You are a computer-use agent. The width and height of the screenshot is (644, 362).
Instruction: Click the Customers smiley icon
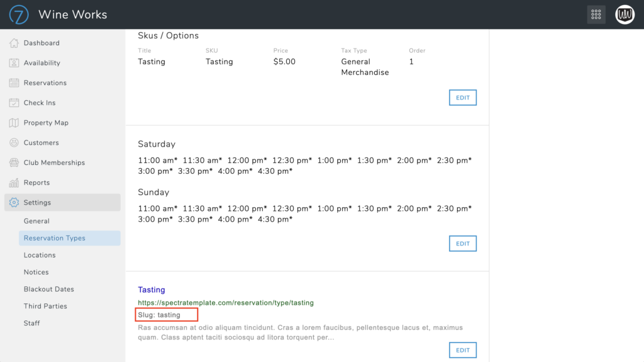[14, 143]
